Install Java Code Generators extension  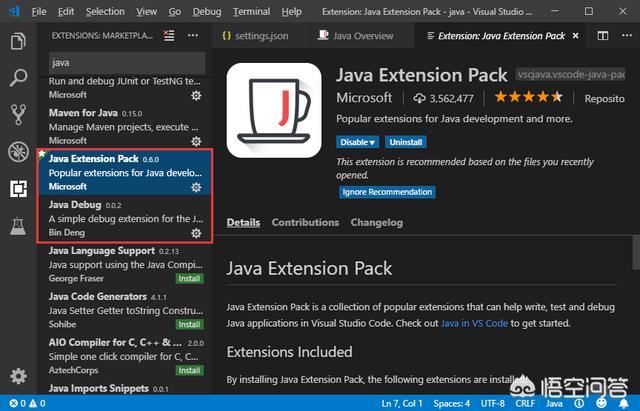point(189,324)
